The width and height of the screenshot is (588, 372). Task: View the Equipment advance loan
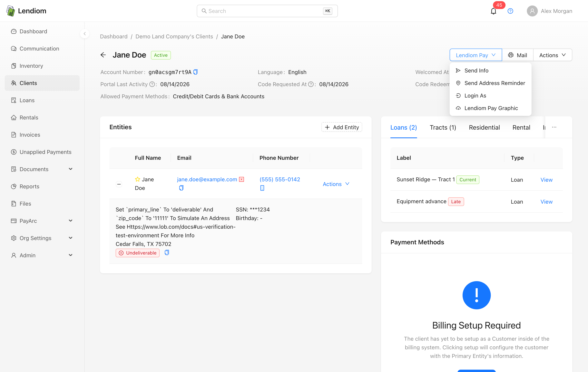point(546,202)
